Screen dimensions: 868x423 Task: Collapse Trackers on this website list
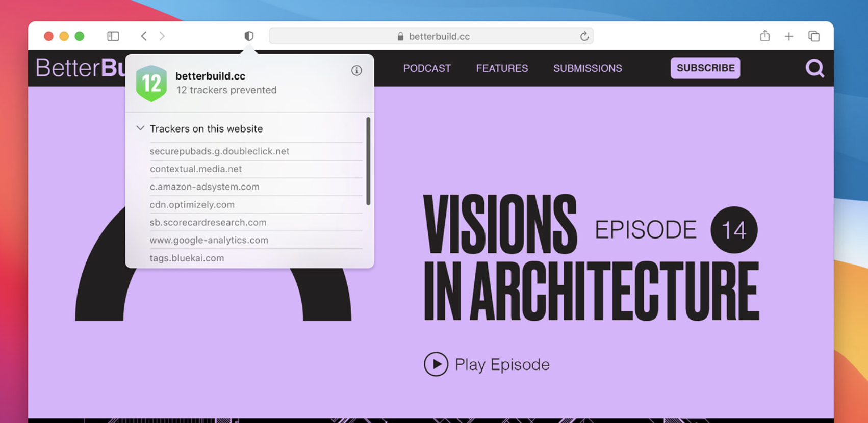coord(140,128)
